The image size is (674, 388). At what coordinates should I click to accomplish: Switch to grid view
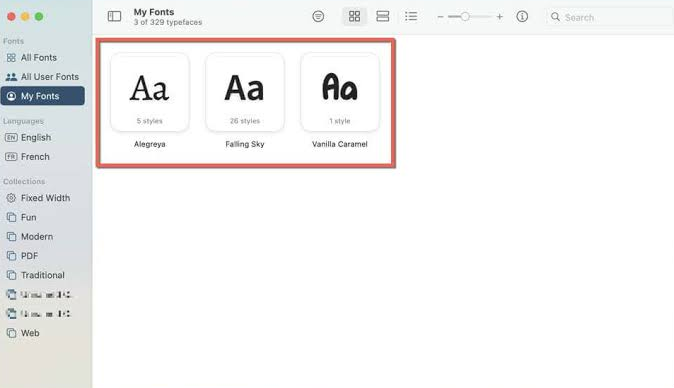pos(354,16)
